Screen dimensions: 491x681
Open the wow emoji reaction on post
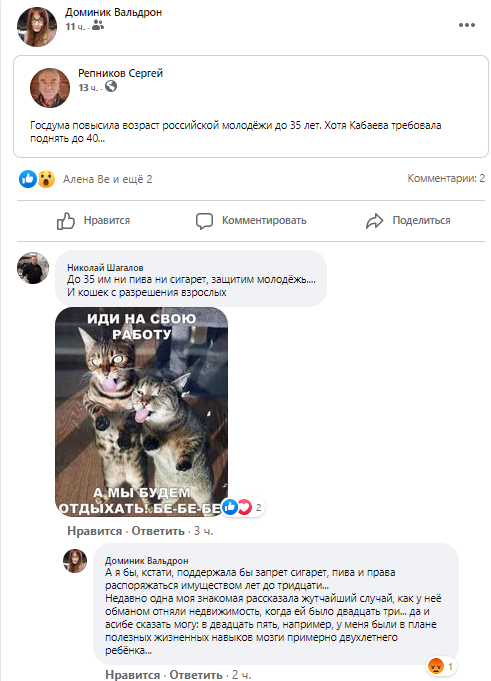[46, 179]
